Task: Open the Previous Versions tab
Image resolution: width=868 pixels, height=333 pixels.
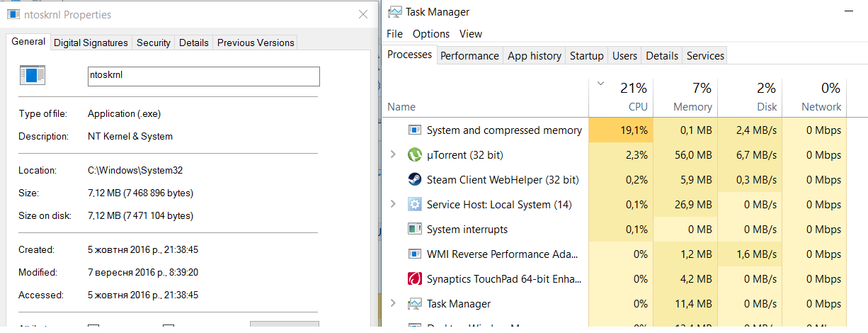Action: (256, 43)
